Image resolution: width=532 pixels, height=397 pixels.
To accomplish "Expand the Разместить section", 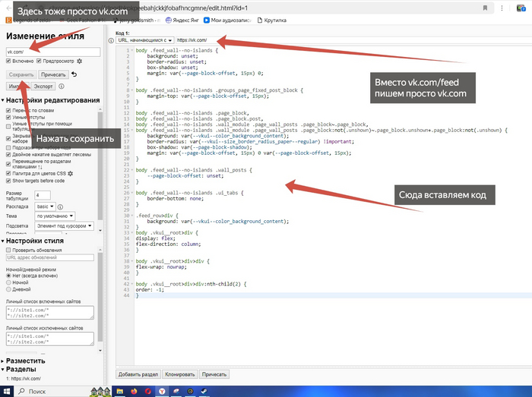I will (x=23, y=361).
